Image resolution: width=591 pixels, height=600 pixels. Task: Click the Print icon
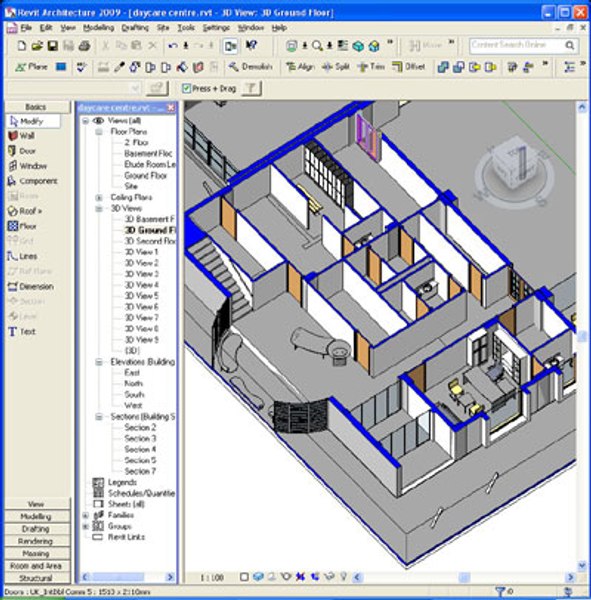tap(84, 46)
